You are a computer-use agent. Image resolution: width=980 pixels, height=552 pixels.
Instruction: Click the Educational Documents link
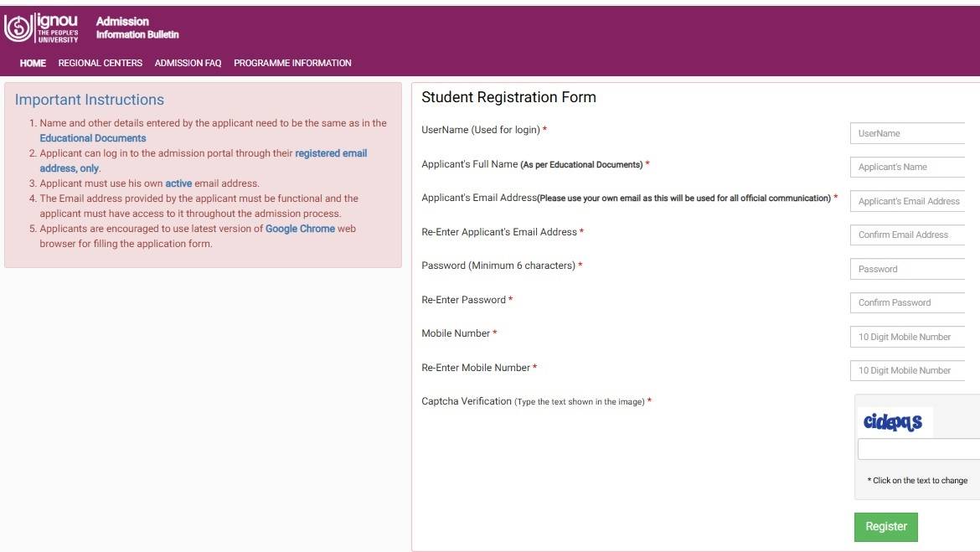93,138
